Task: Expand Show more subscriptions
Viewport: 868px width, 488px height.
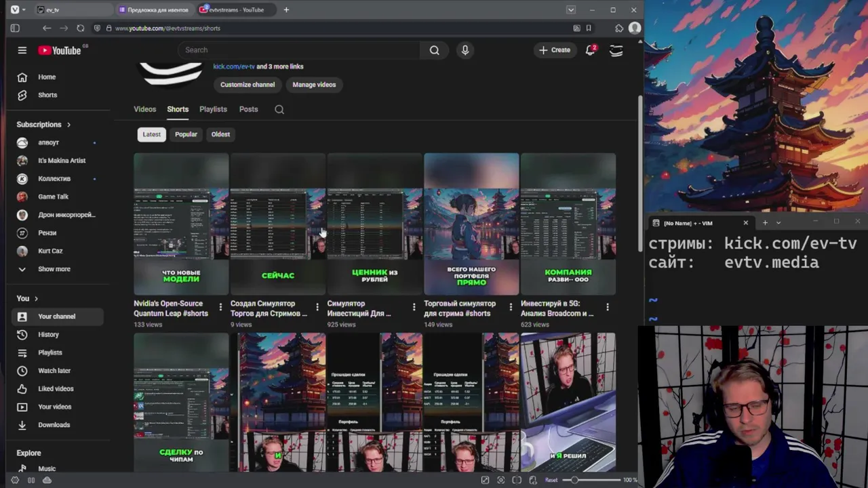Action: [57, 269]
